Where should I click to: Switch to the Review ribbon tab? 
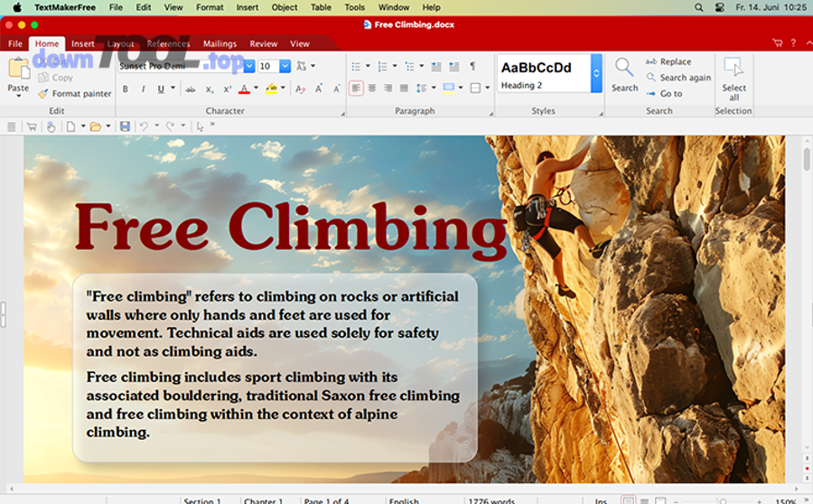click(x=264, y=43)
